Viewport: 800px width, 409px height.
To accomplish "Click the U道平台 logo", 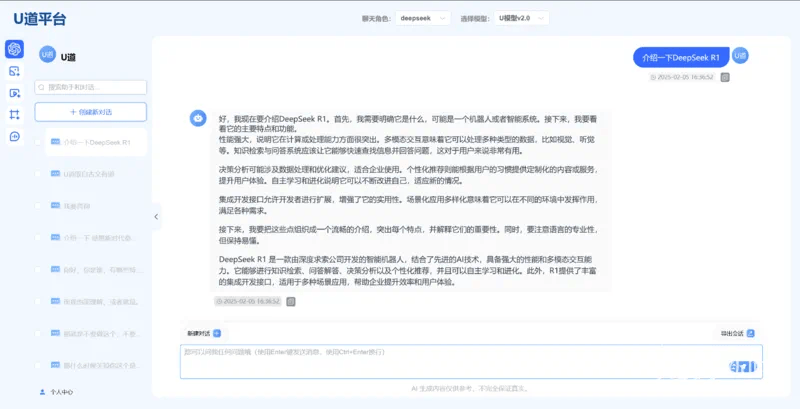I will coord(40,19).
